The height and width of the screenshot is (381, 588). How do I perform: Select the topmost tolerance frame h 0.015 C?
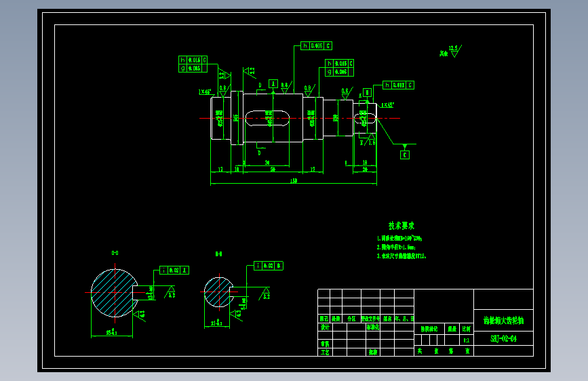pyautogui.click(x=317, y=45)
